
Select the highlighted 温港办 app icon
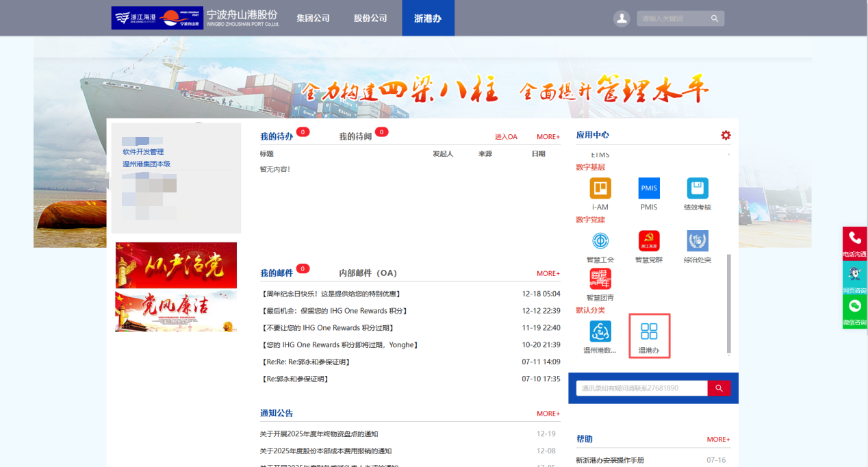coord(649,332)
